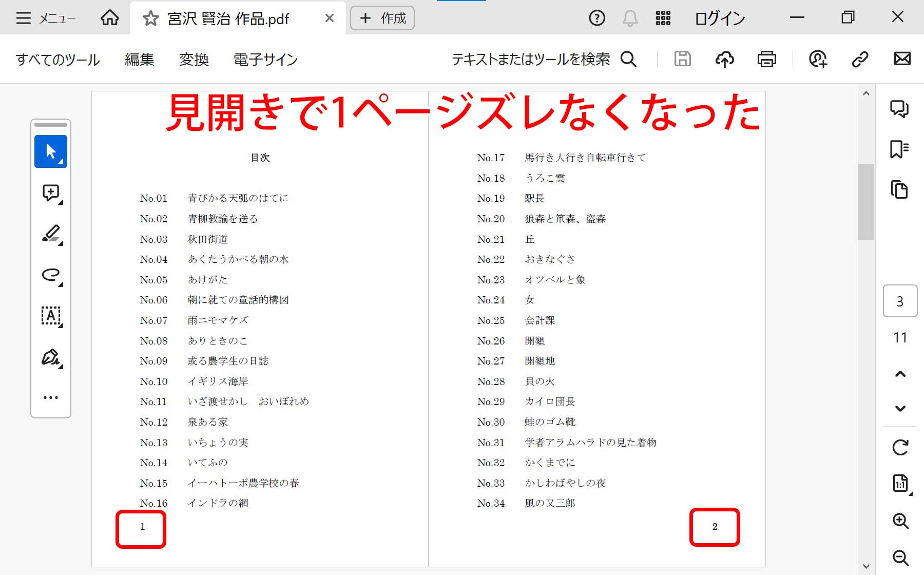Expand selection tool options corner arrow

pos(61,162)
